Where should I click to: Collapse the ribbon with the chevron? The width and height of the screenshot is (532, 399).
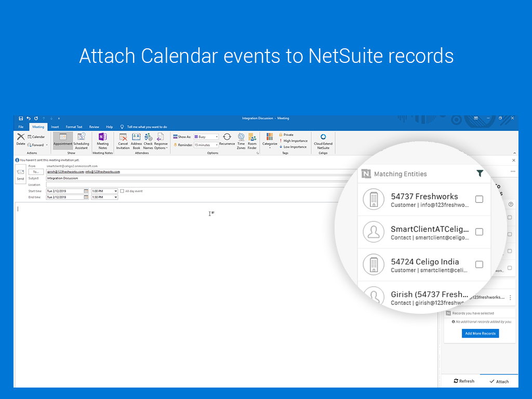coord(514,153)
